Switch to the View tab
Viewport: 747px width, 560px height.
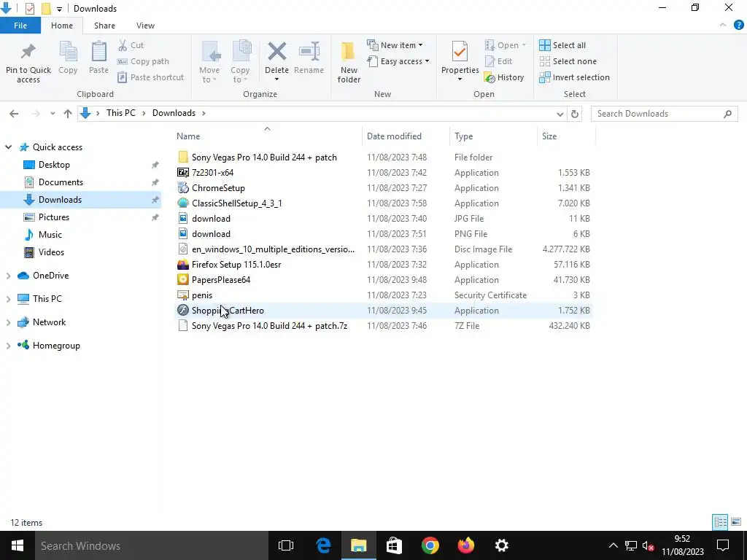(x=145, y=26)
